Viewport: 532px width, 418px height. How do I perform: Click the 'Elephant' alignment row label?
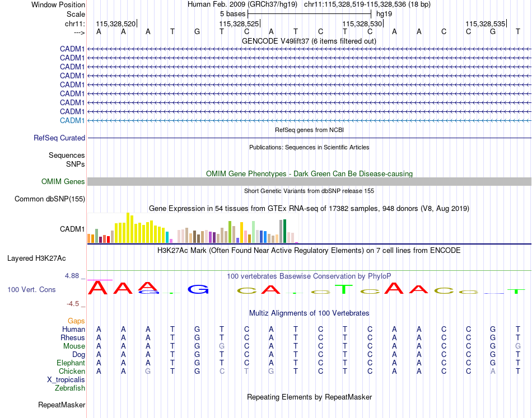(x=71, y=363)
